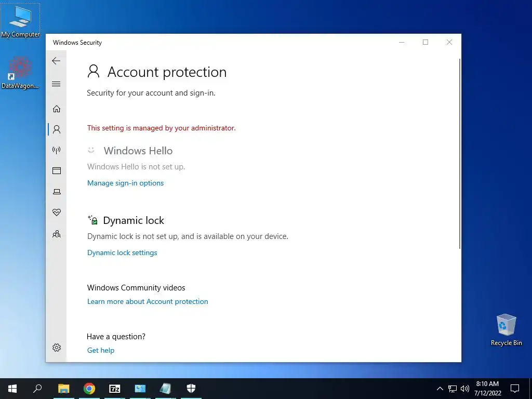Open the Windows Start menu

pos(12,389)
